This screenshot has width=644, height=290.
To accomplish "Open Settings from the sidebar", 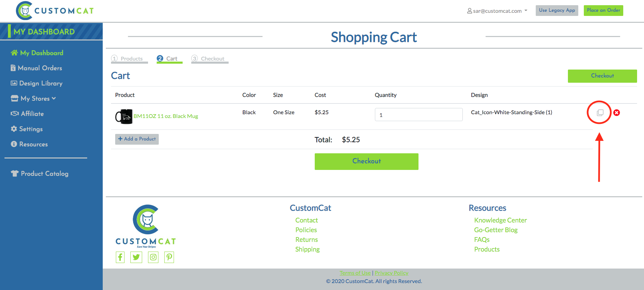I will [x=27, y=129].
